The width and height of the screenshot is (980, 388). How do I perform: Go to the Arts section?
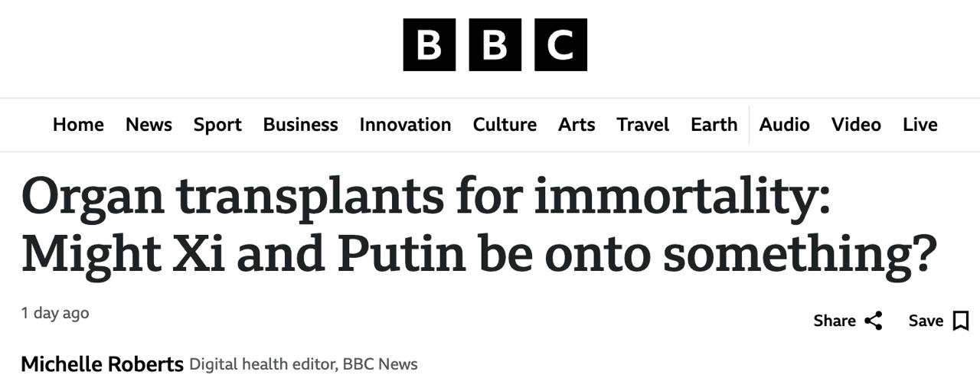coord(577,125)
